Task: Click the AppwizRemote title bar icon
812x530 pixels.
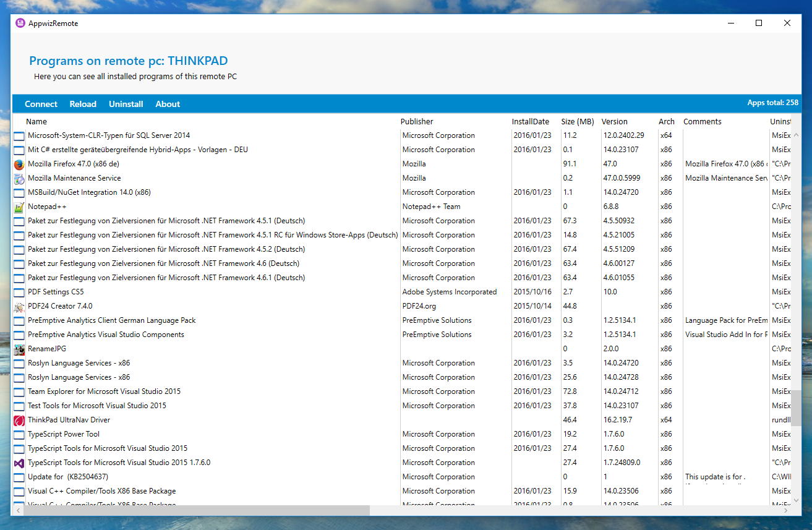Action: [x=20, y=23]
